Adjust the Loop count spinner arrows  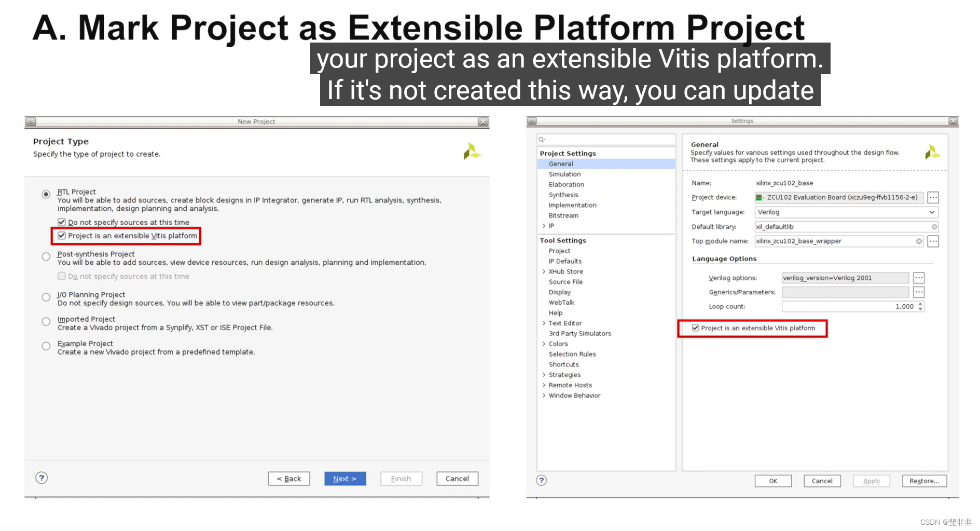[920, 306]
